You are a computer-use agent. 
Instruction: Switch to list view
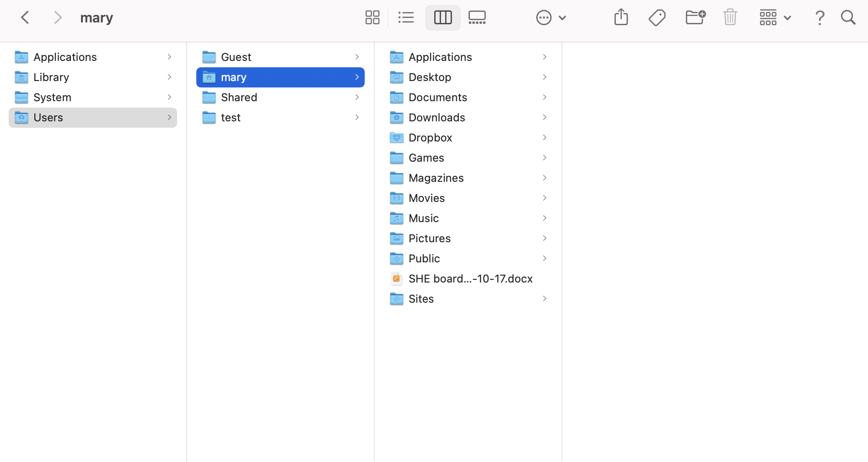click(406, 18)
